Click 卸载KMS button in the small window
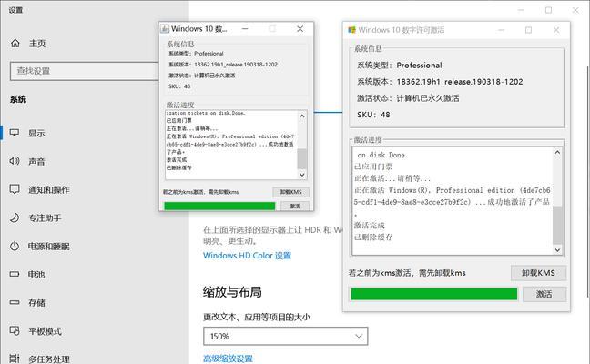Viewport: 590px width, 364px height. [290, 192]
